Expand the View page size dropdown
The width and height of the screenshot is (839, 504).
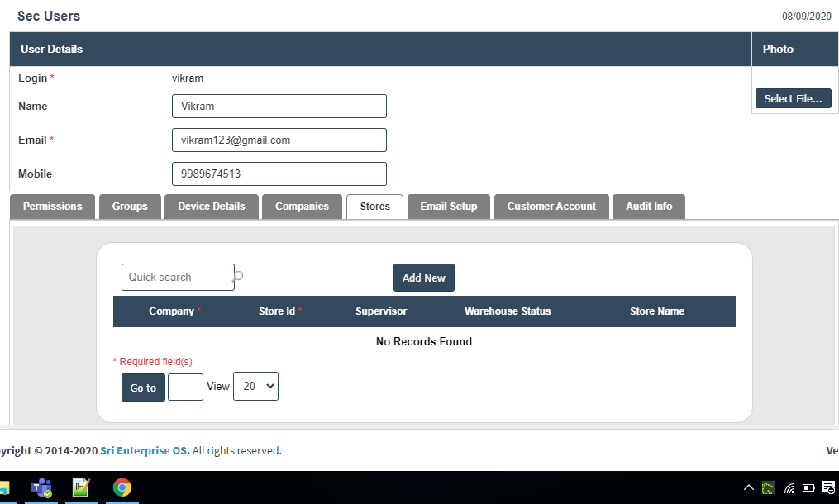(255, 387)
